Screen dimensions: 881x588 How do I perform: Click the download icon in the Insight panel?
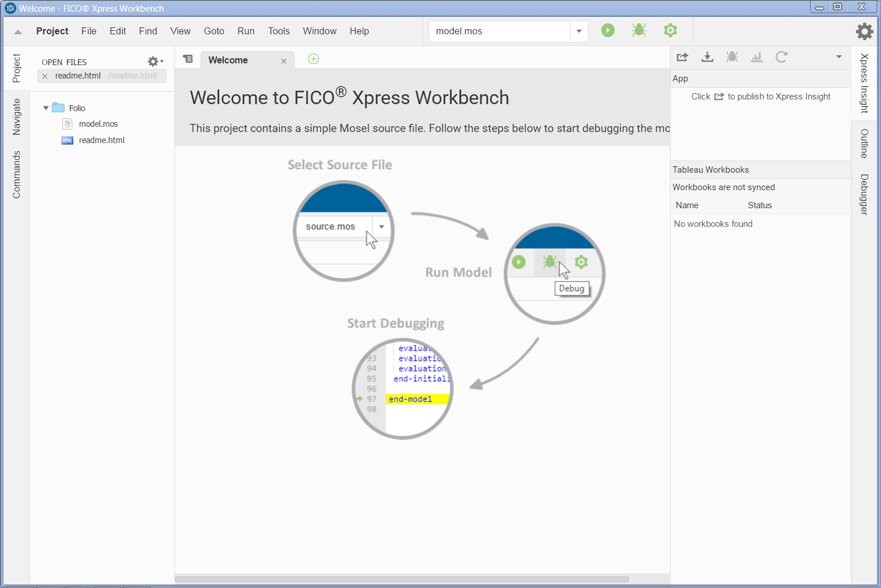(707, 57)
